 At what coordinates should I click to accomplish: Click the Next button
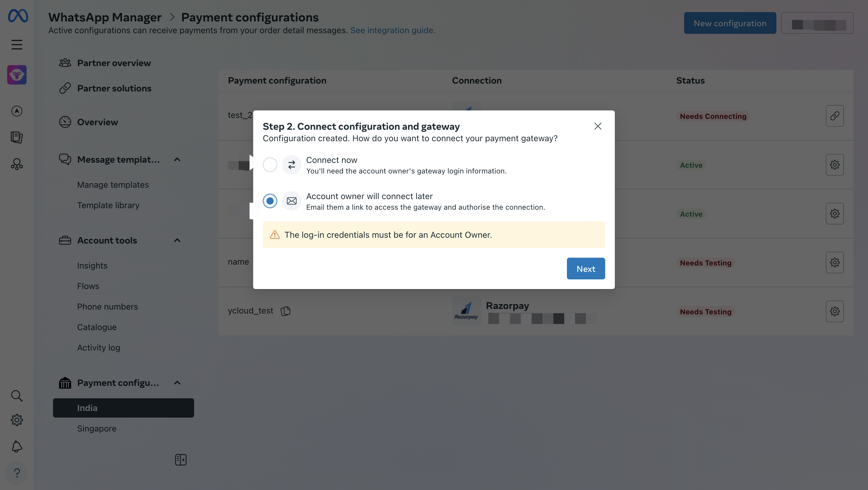tap(585, 269)
